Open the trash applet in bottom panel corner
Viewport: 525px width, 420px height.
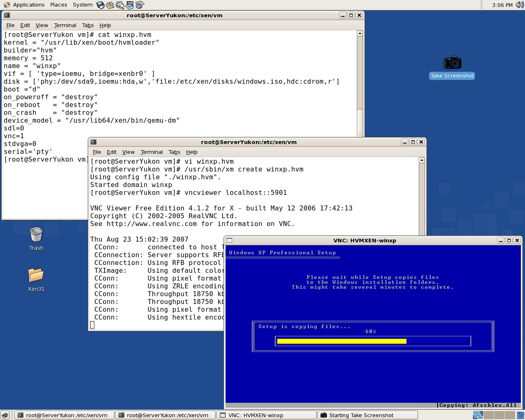click(520, 415)
